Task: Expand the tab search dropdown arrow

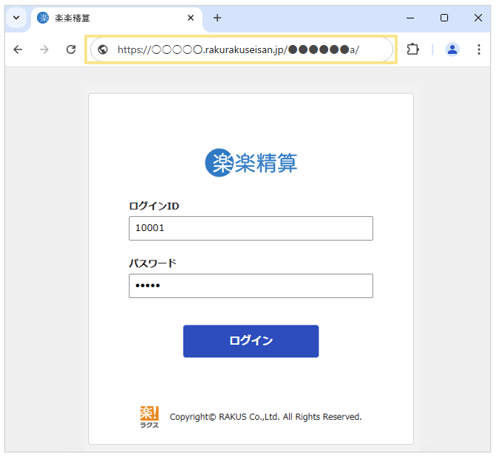Action: (16, 18)
